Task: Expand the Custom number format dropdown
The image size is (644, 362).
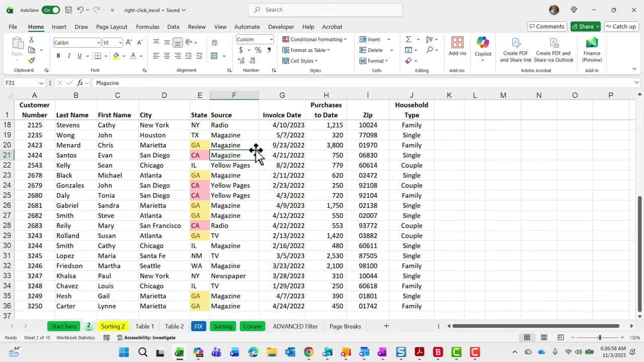Action: [271, 39]
